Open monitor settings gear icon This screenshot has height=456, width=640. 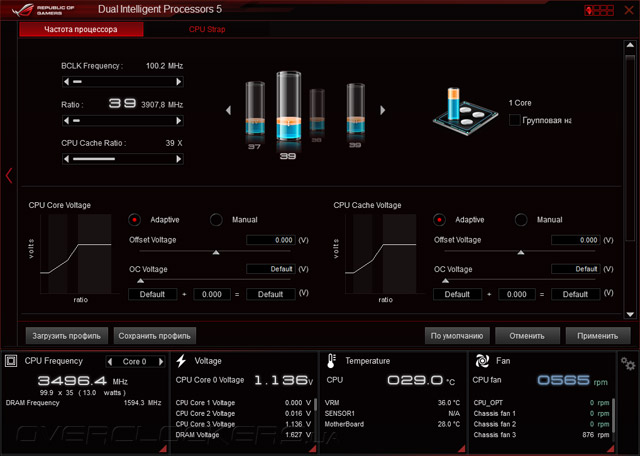(628, 363)
